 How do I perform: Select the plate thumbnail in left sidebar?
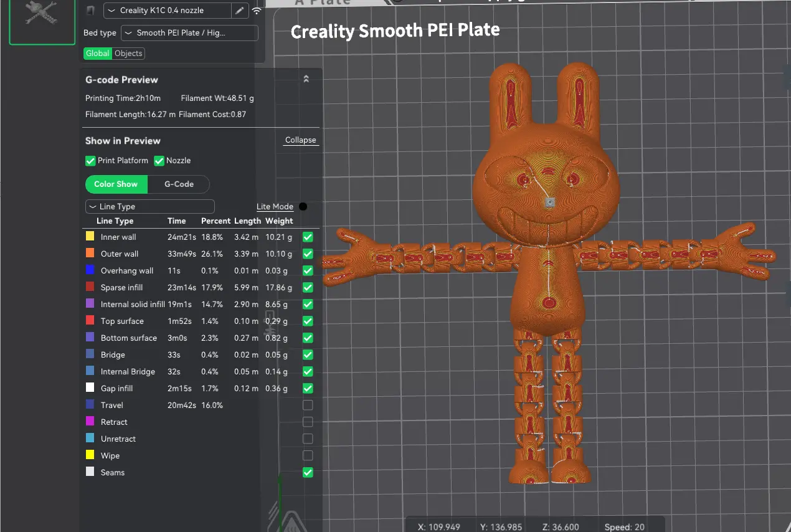tap(42, 21)
